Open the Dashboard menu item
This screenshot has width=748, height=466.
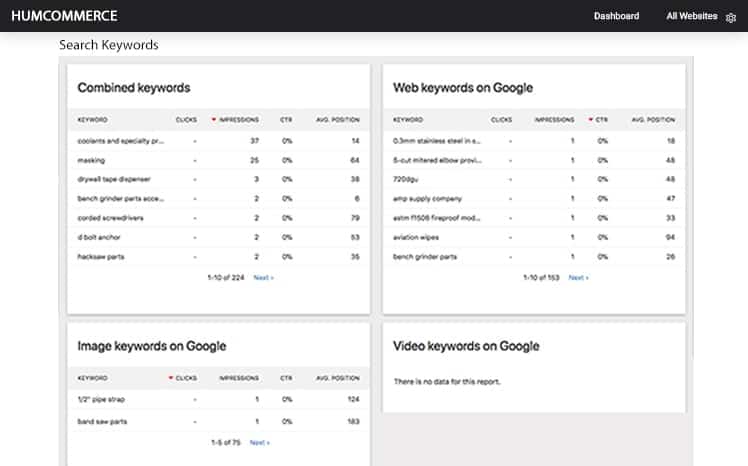[x=616, y=16]
